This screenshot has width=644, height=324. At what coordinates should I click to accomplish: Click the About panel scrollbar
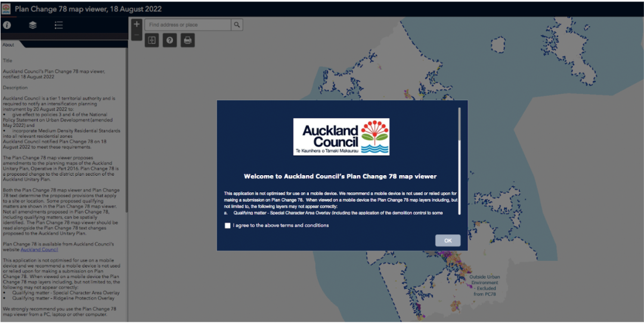tap(127, 179)
